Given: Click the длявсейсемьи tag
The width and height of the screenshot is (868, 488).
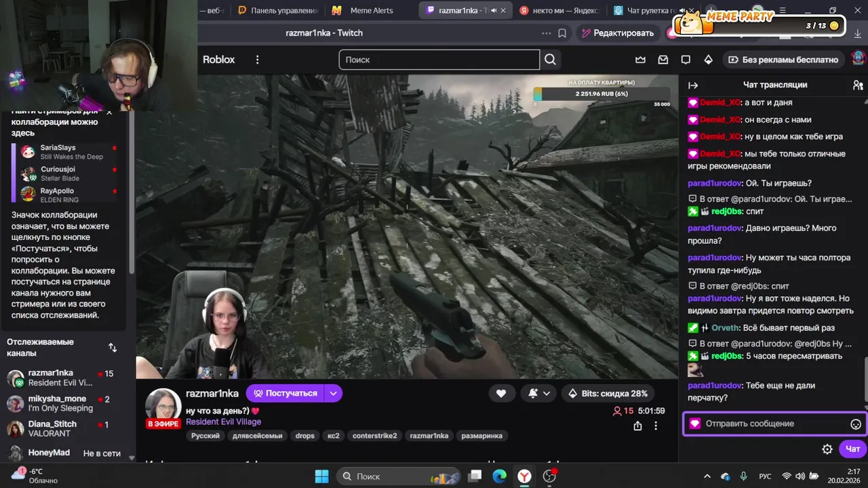Looking at the screenshot, I should click(257, 436).
